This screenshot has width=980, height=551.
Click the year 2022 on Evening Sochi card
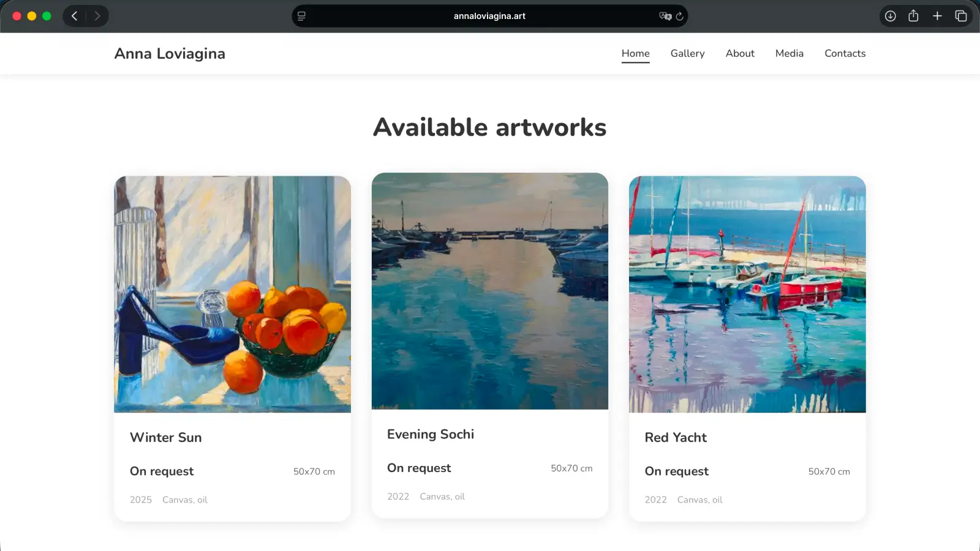tap(398, 497)
